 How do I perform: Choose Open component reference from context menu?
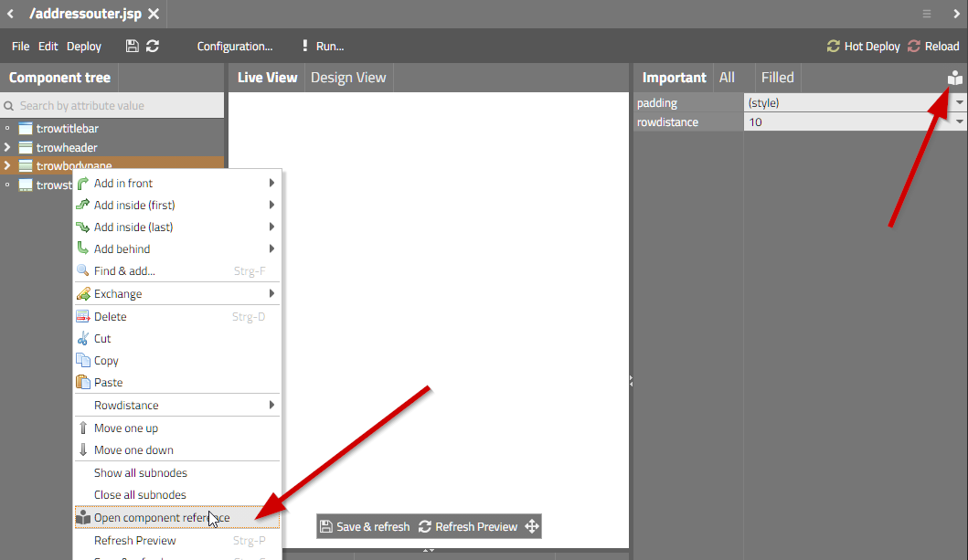tap(162, 518)
